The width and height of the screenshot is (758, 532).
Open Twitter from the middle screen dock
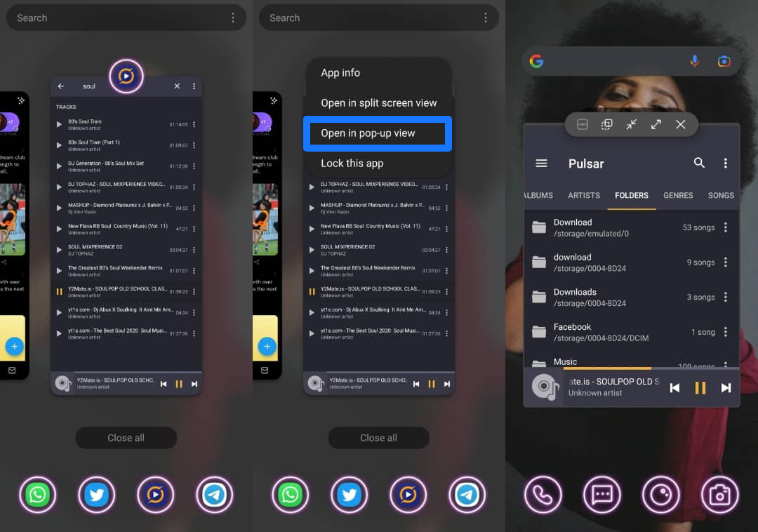pos(349,495)
